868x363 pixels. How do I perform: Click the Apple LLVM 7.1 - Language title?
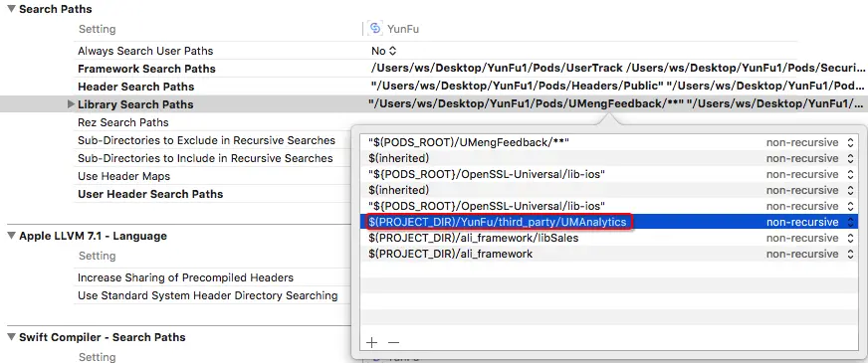click(93, 236)
